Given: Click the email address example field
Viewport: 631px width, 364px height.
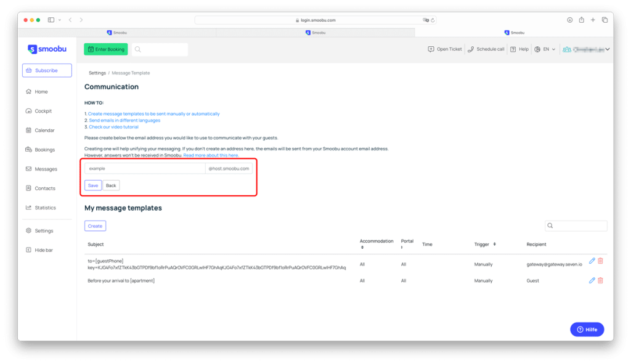Looking at the screenshot, I should coord(145,168).
